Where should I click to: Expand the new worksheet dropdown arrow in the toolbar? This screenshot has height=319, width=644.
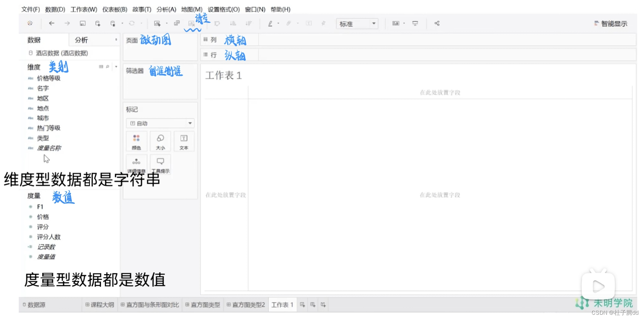[167, 23]
